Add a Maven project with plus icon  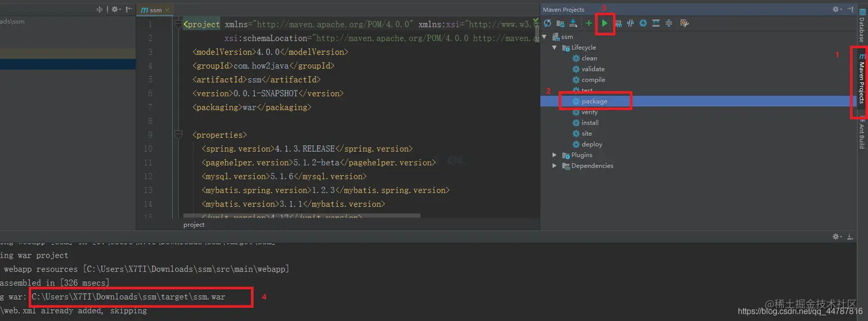pyautogui.click(x=588, y=24)
